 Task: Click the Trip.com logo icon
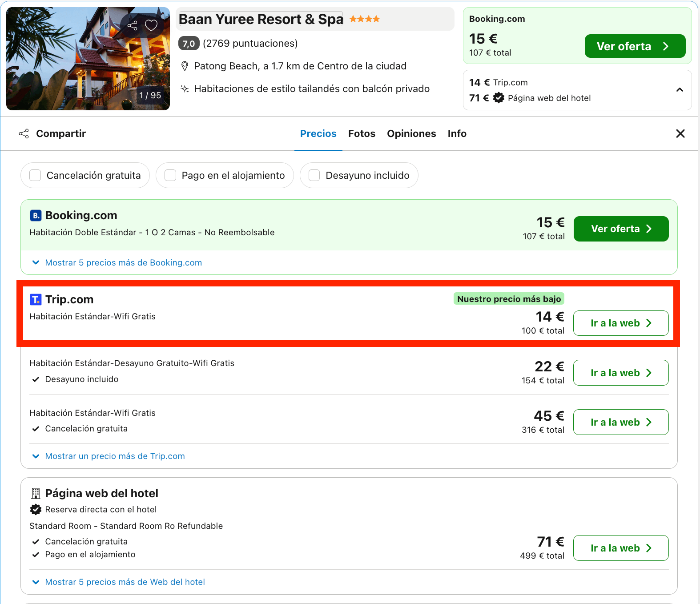point(36,299)
